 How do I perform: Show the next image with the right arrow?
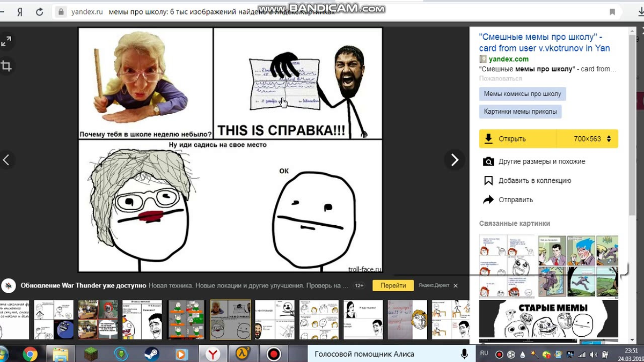click(x=454, y=160)
